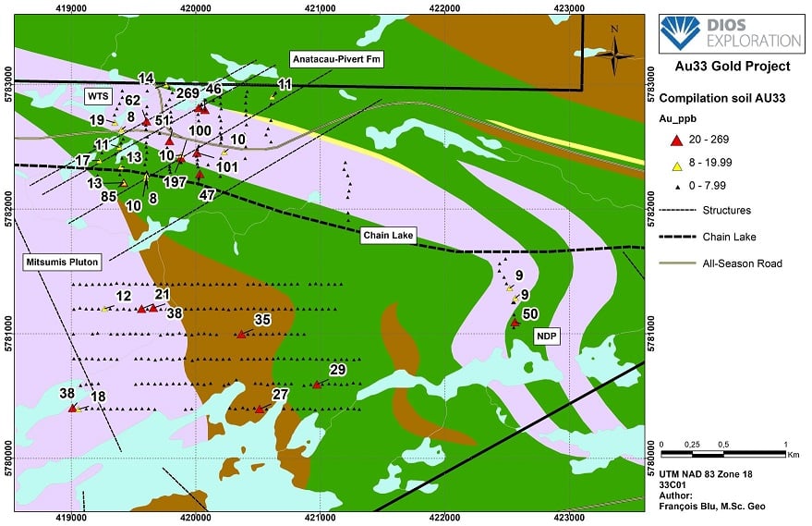Select the red triangle marker labeled 50
The image size is (812, 526).
[x=515, y=324]
